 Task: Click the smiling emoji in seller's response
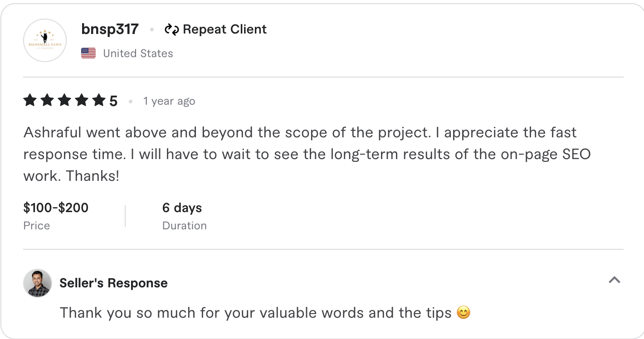click(x=463, y=313)
